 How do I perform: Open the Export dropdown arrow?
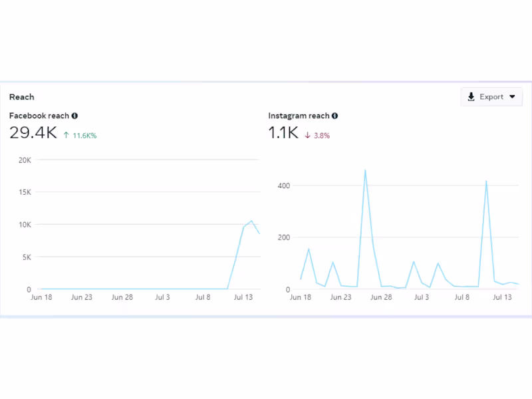(512, 96)
